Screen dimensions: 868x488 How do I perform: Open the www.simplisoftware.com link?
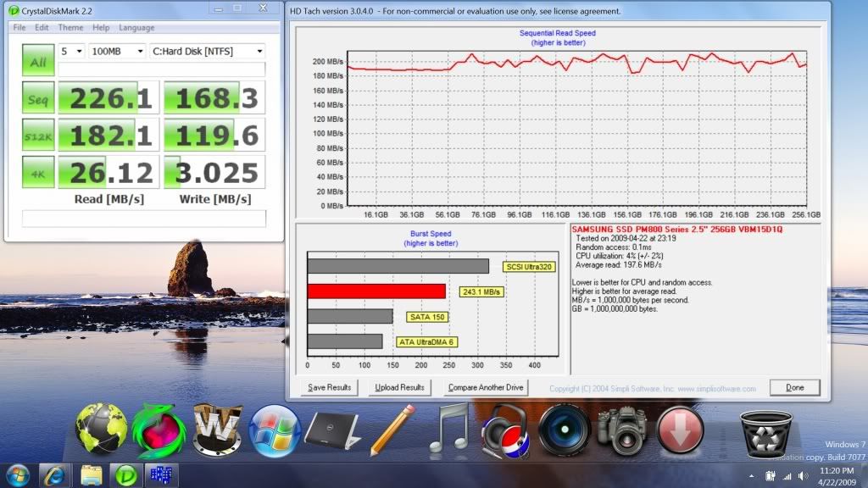(716, 389)
